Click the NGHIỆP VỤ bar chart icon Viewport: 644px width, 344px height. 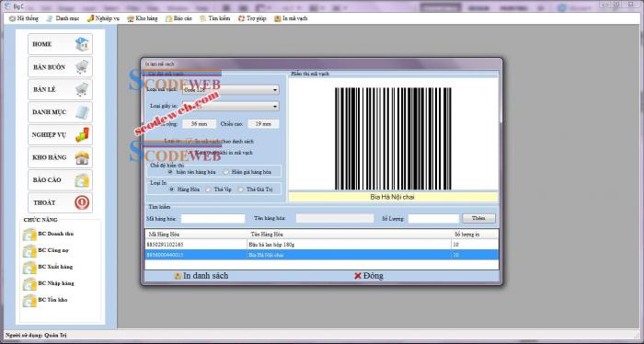(82, 134)
